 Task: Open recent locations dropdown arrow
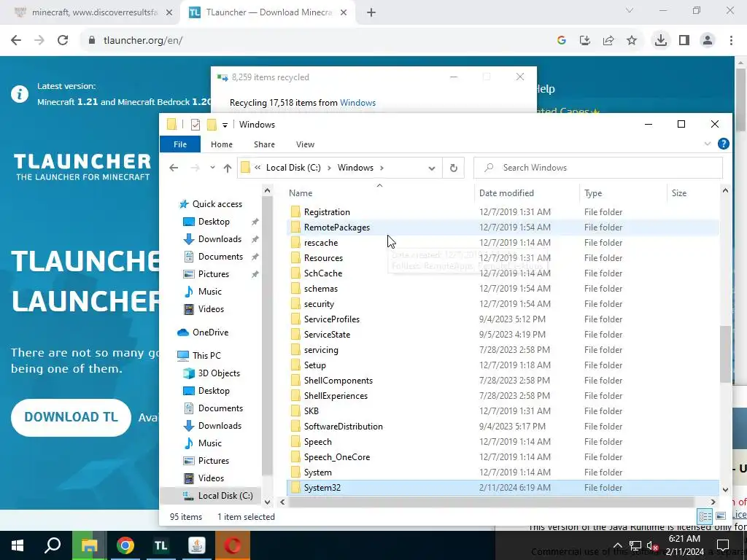pos(212,168)
